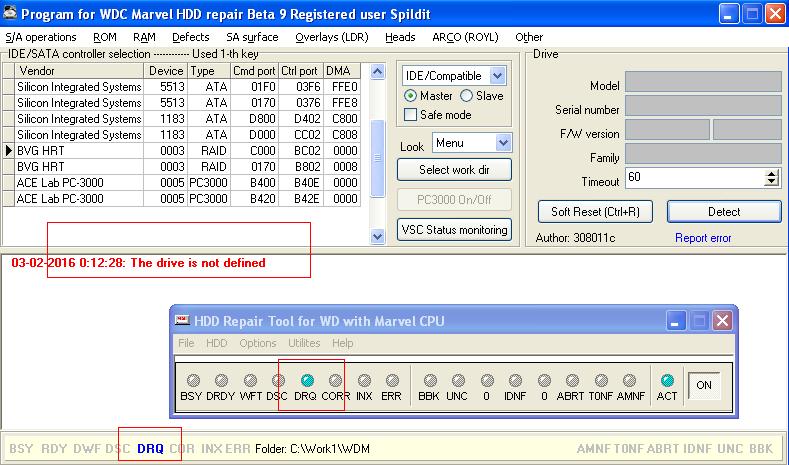Screen dimensions: 789x465
Task: Open the Overlays (LDR) menu
Action: pos(332,37)
